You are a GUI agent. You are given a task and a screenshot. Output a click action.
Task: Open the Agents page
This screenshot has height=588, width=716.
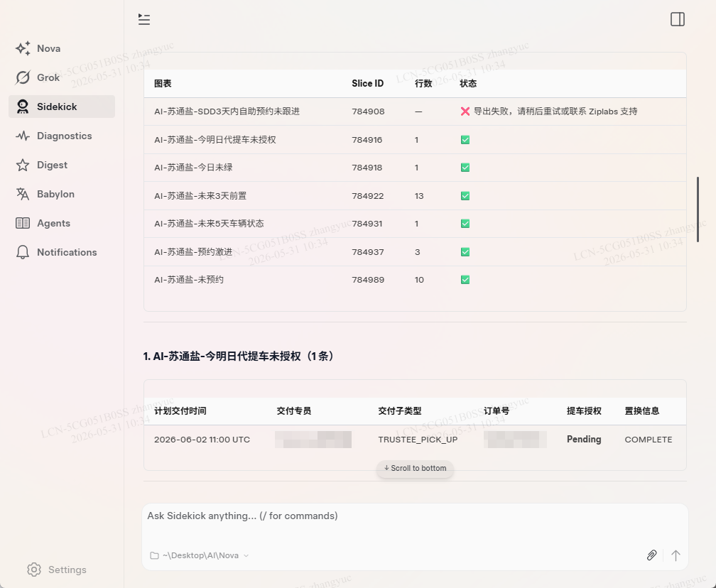click(x=62, y=223)
